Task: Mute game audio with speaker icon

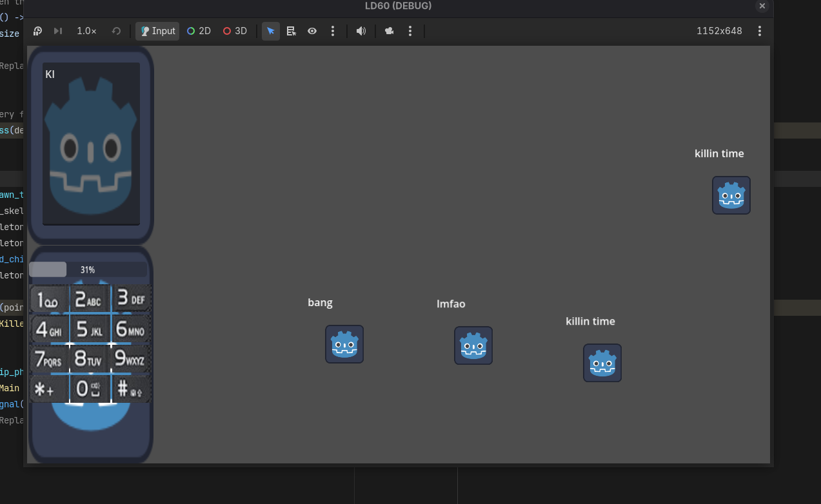Action: (361, 31)
